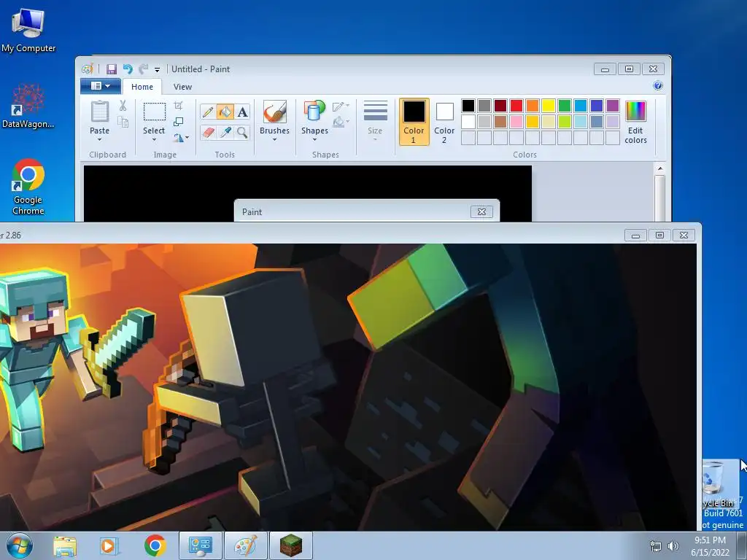The height and width of the screenshot is (560, 747).
Task: Open Paint Help question mark icon
Action: (658, 86)
